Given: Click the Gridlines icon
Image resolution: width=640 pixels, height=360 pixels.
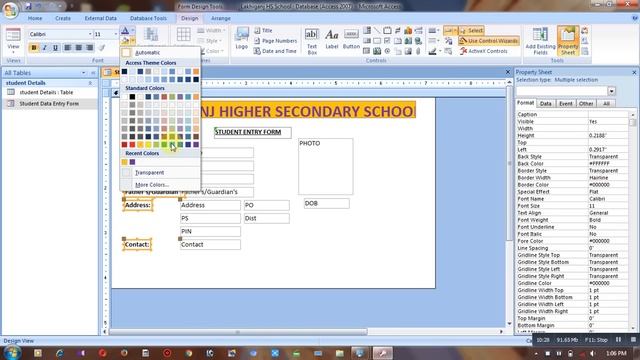Looking at the screenshot, I should [183, 34].
